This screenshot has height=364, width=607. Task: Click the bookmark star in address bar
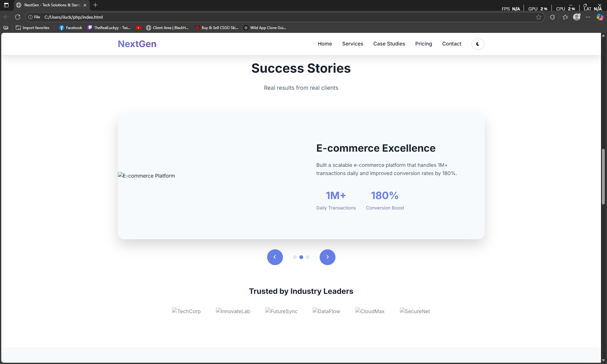pos(539,17)
